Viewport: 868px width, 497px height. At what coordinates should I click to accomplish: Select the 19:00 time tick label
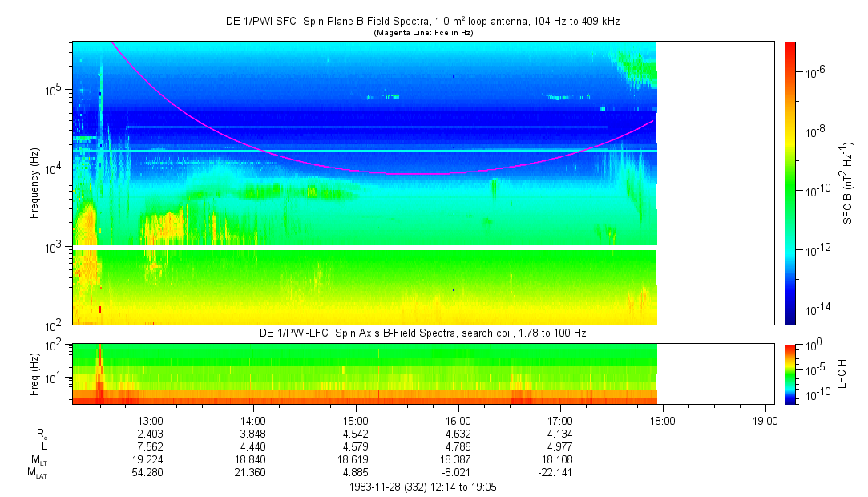tap(765, 420)
